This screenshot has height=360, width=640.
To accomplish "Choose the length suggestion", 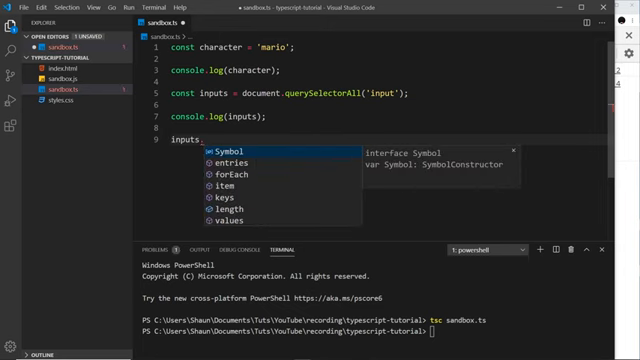I will point(282,209).
